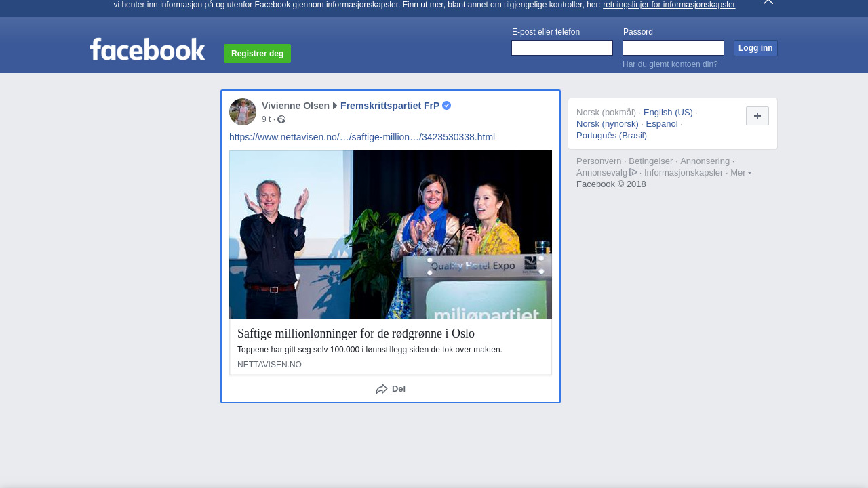
Task: Click the public globe privacy icon
Action: tap(281, 119)
